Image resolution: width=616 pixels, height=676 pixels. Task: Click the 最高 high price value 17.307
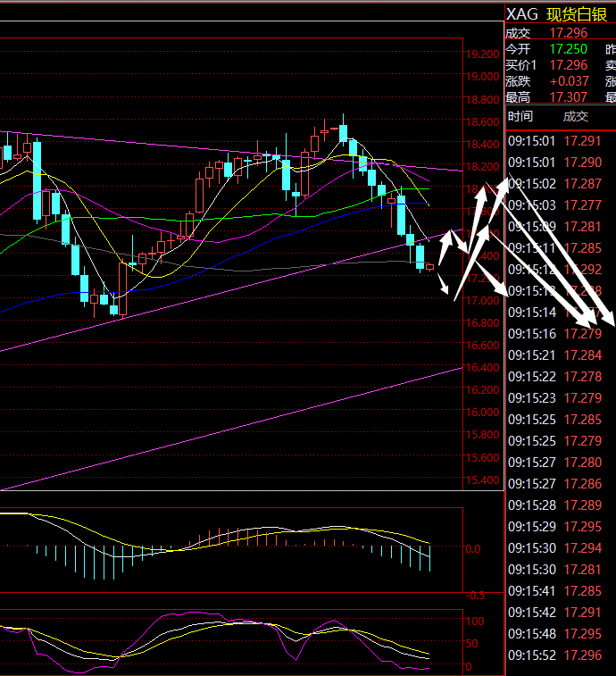568,97
